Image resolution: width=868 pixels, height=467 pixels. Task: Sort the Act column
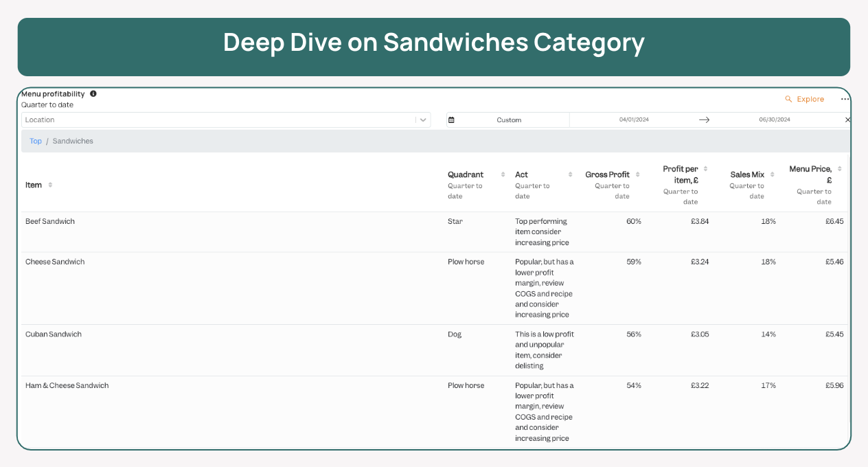point(570,174)
